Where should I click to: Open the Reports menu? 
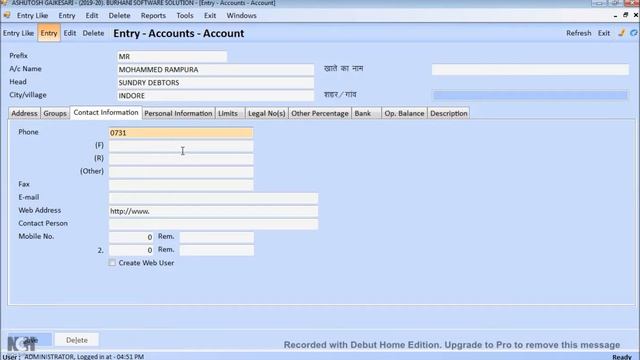[x=153, y=16]
